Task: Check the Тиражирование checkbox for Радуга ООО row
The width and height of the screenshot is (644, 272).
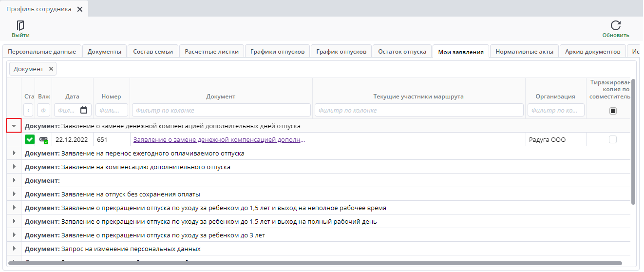Action: [613, 140]
